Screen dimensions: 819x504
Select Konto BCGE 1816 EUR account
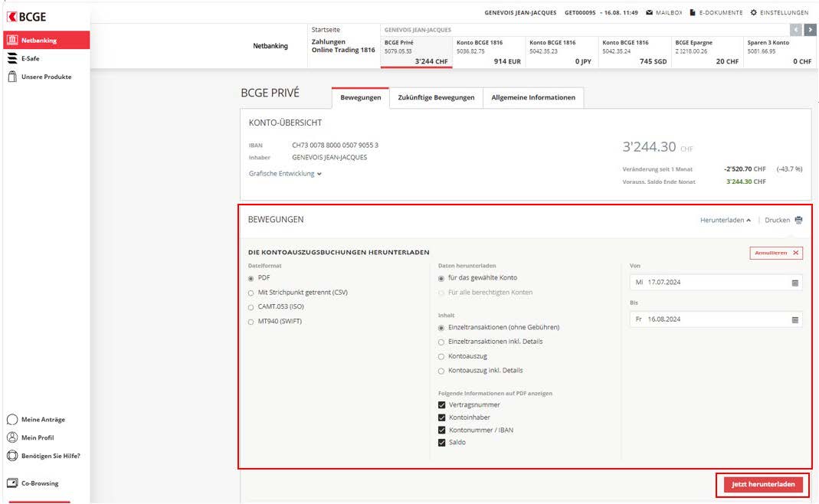pyautogui.click(x=489, y=52)
